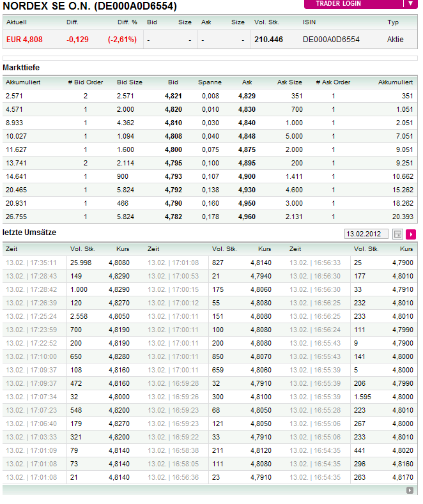This screenshot has height=504, width=423.
Task: Click the accumulated ask value 20.393
Action: (403, 217)
